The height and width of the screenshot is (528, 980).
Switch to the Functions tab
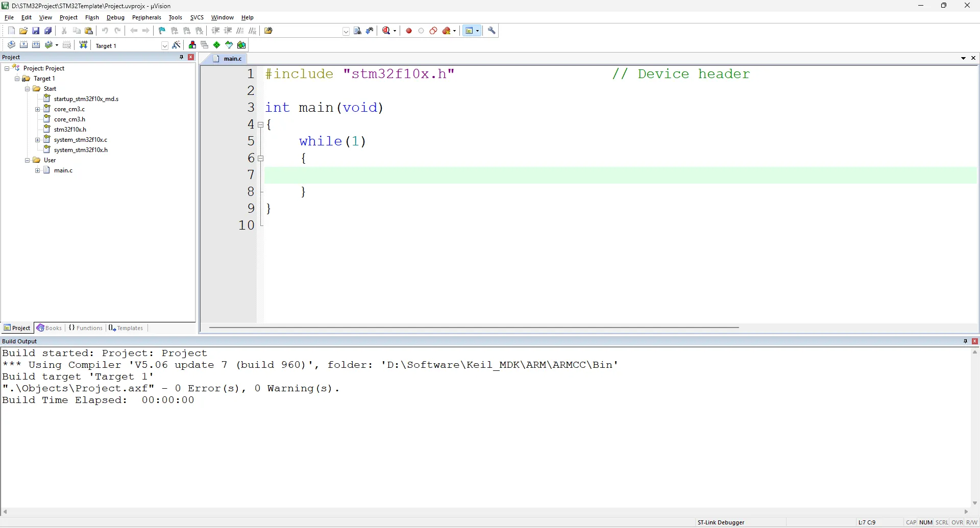click(86, 328)
